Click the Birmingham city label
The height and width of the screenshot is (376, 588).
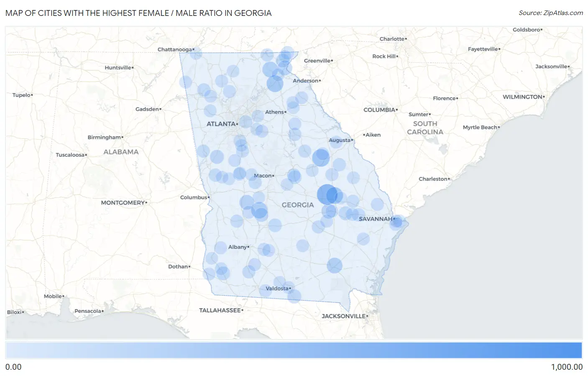pyautogui.click(x=104, y=137)
